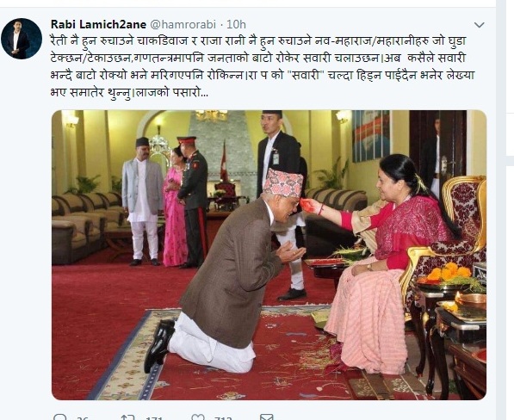The image size is (514, 420).
Task: View the replies count next to bubble
Action: 83,418
